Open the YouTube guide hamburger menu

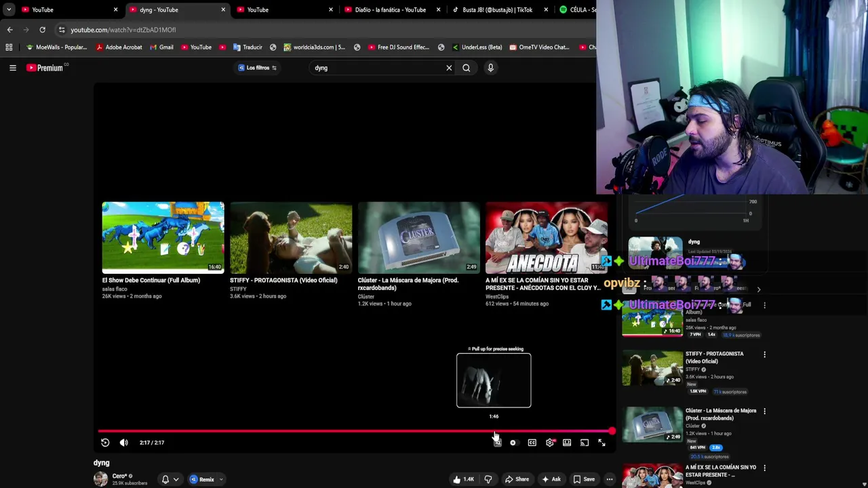[12, 68]
